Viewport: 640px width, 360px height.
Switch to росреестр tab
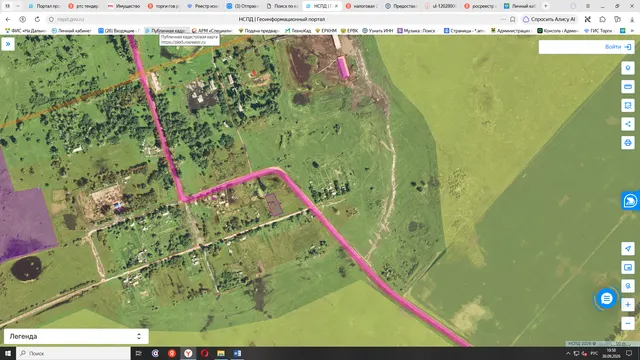coord(481,6)
